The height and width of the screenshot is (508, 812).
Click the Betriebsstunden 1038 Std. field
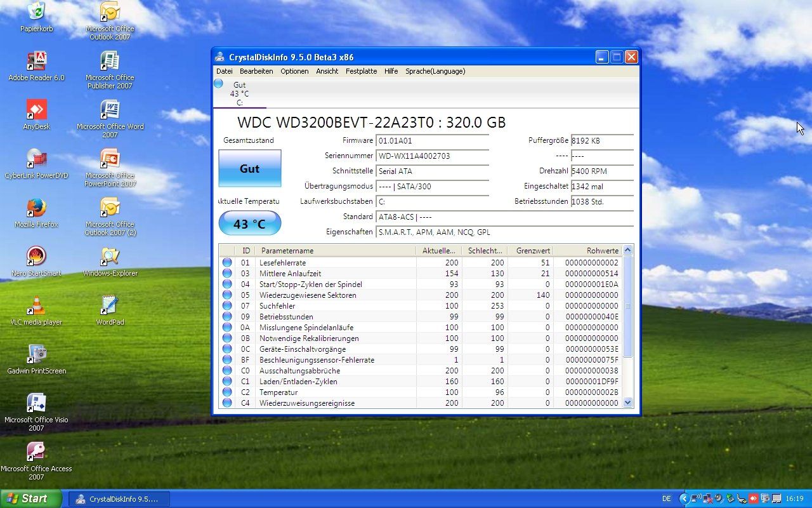coord(602,202)
